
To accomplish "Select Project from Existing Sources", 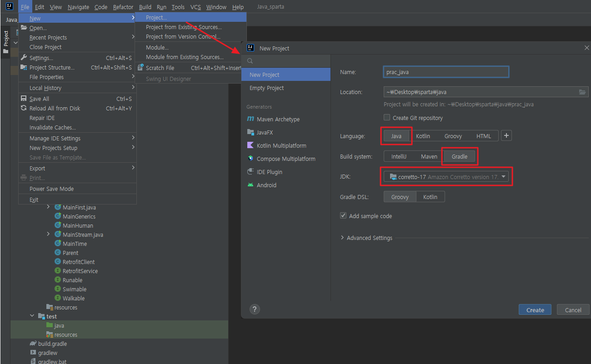I will [x=190, y=27].
